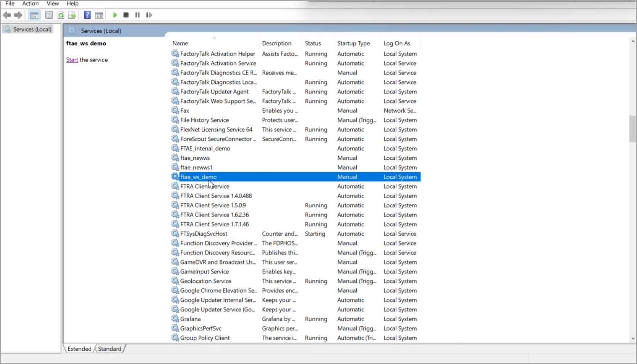This screenshot has height=364, width=637.
Task: Open Properties toolbar icon
Action: pyautogui.click(x=49, y=15)
